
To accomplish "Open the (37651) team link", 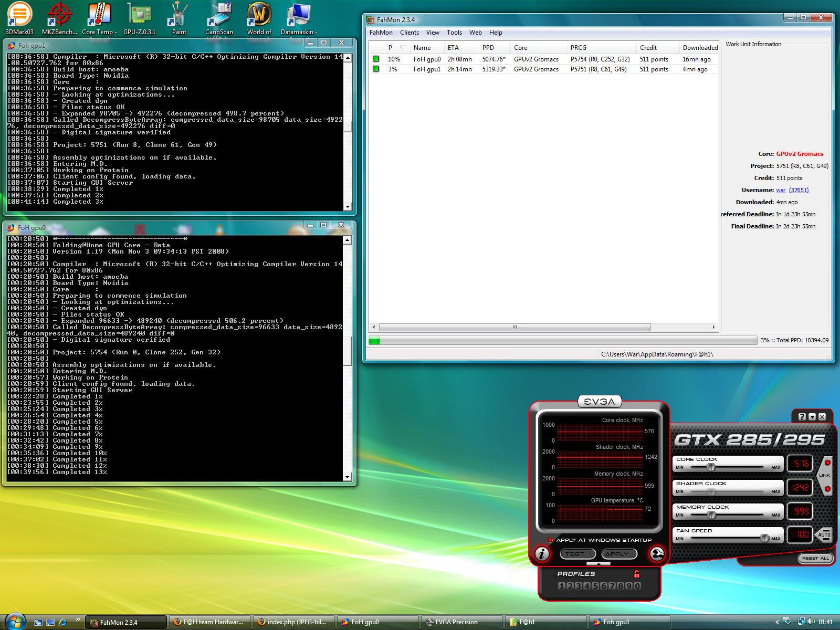I will tap(799, 190).
